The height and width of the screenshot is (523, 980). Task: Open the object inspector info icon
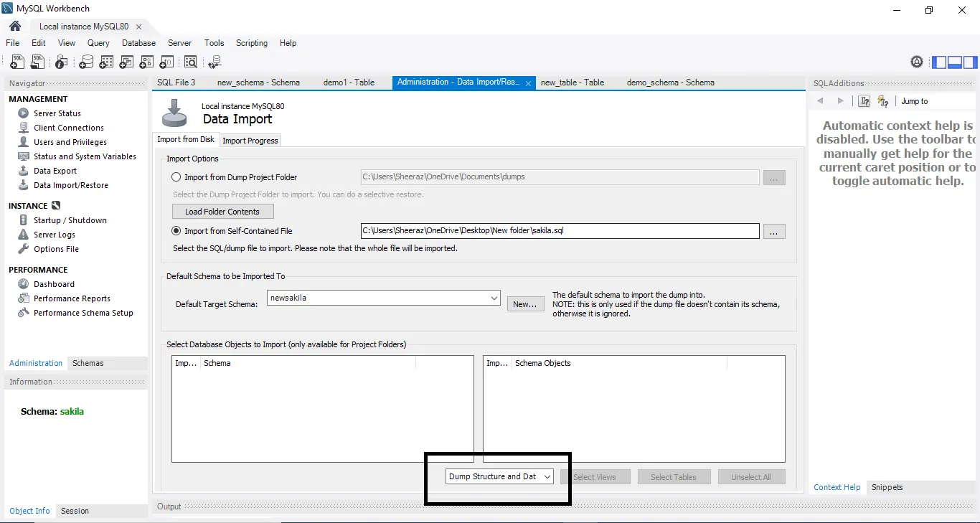point(62,62)
